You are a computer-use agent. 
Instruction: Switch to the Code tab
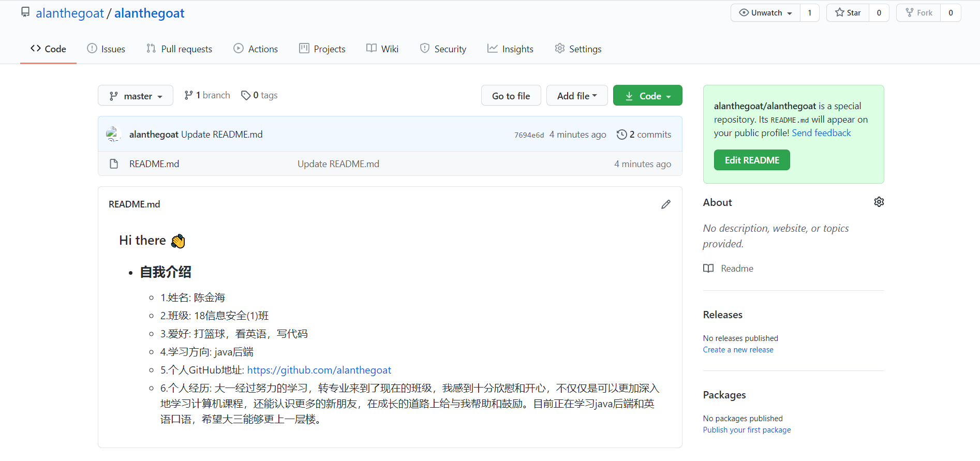[x=48, y=49]
